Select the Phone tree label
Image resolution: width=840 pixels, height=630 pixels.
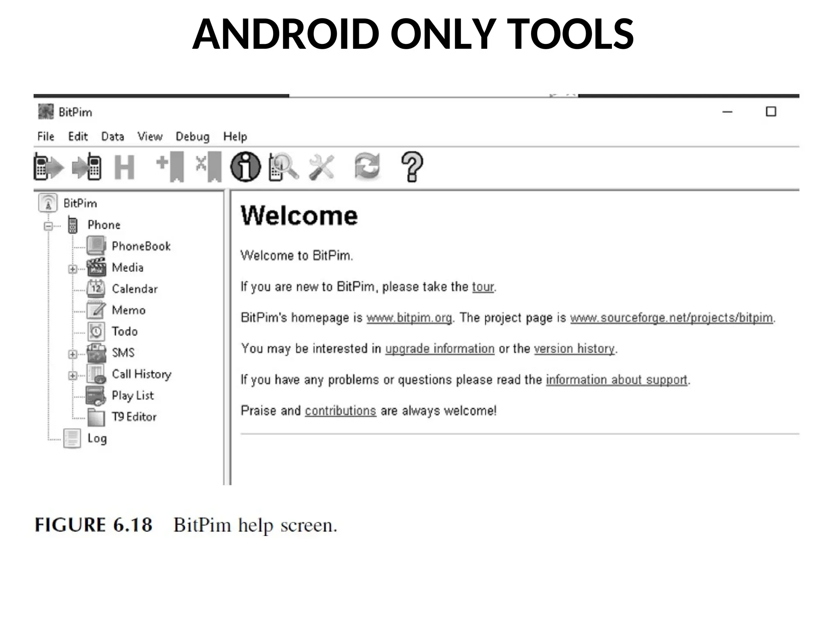click(104, 225)
